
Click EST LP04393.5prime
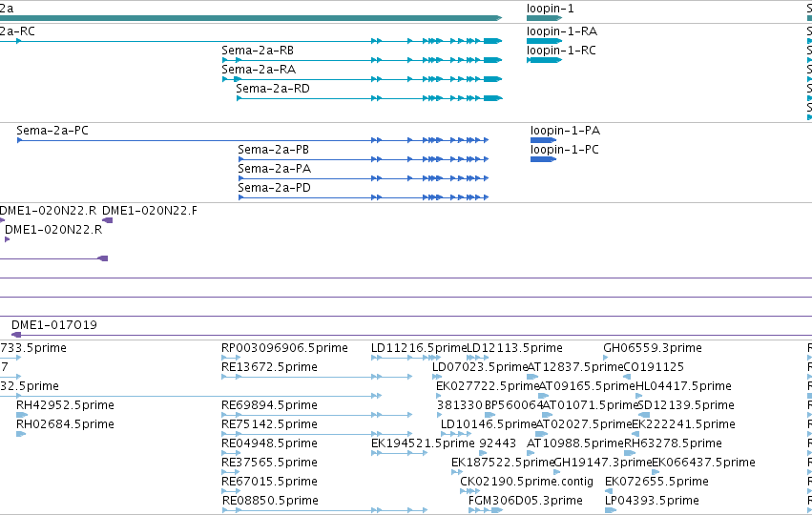[652, 501]
